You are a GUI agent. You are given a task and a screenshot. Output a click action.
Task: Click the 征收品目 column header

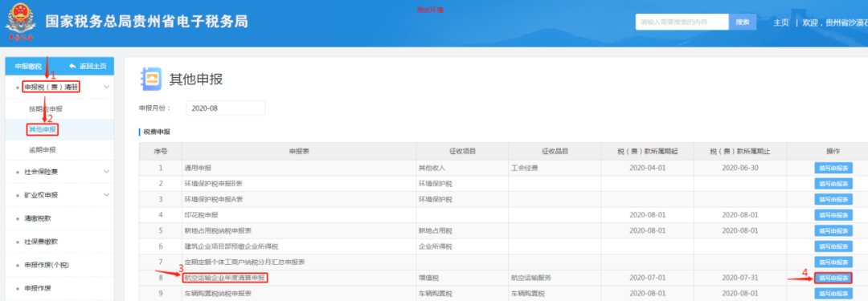click(x=555, y=151)
